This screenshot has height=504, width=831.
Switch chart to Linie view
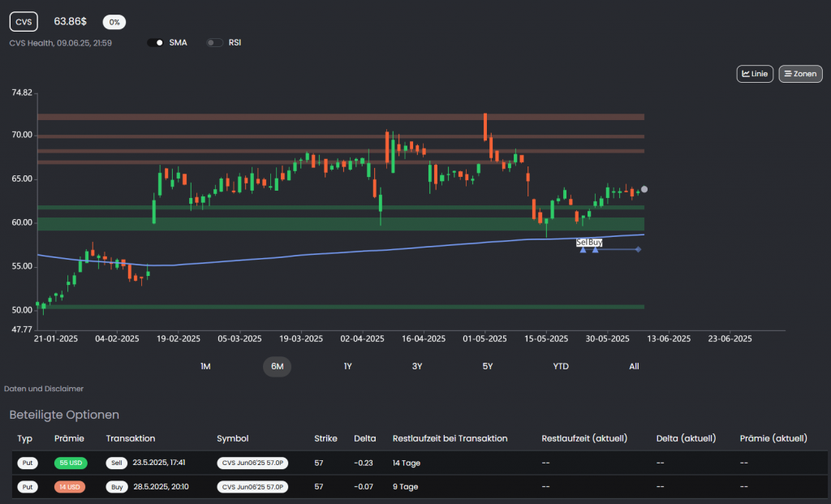click(x=755, y=74)
